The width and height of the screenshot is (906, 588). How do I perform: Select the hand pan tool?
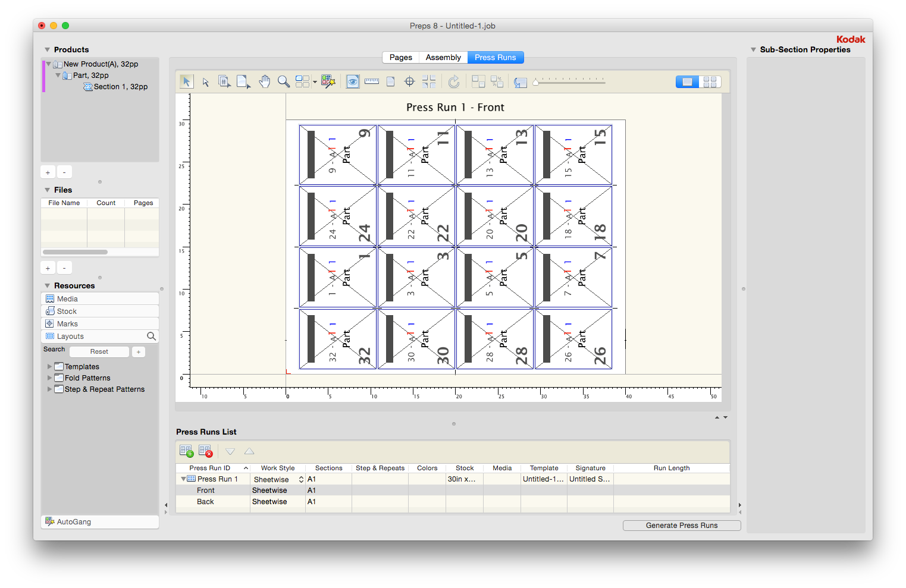[265, 81]
